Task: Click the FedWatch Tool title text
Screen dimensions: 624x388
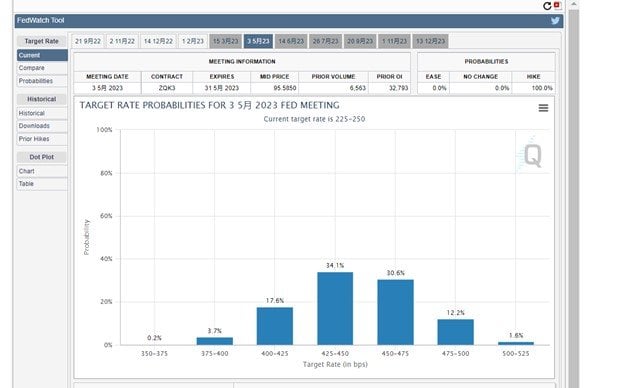Action: [41, 20]
